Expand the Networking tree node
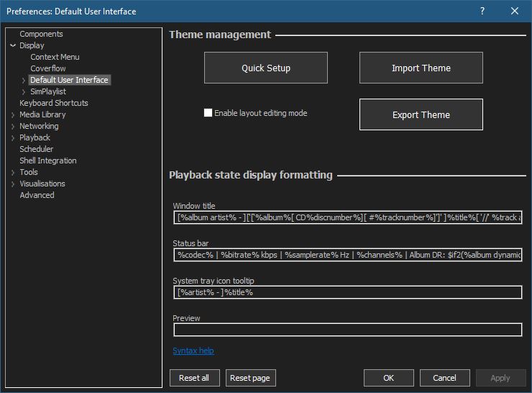 point(13,127)
